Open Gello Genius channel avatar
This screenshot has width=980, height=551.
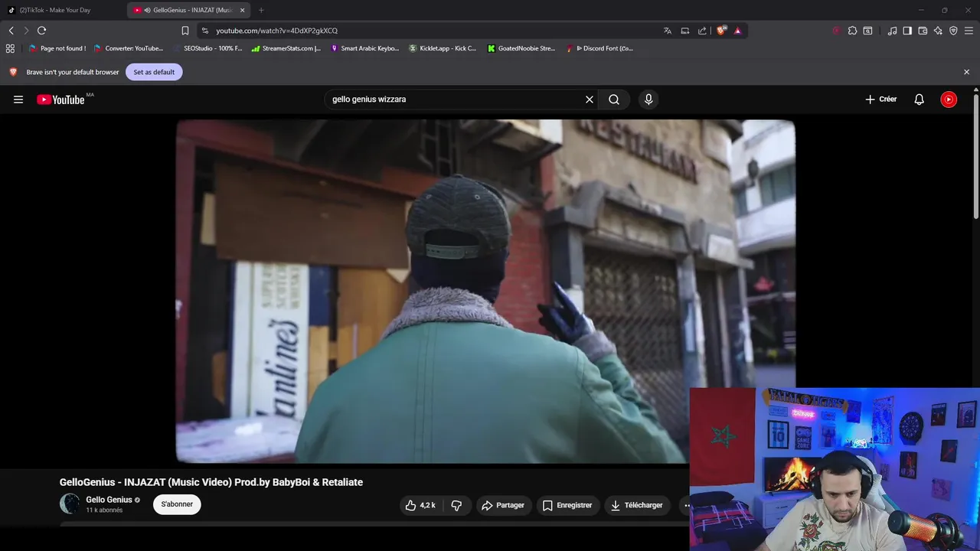pos(70,504)
